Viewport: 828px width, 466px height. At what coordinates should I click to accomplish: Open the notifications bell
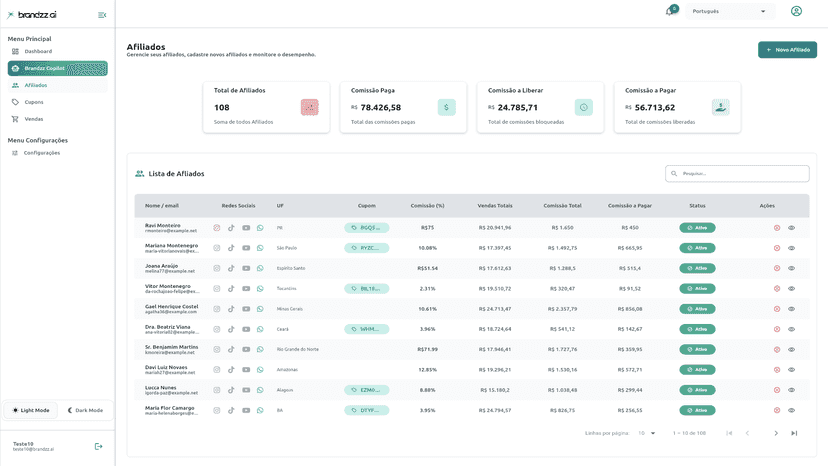[x=671, y=11]
